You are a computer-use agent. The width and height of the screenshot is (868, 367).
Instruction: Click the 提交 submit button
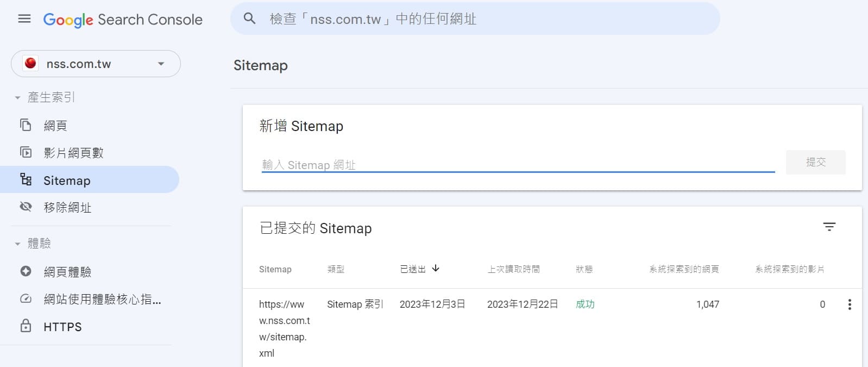(816, 162)
